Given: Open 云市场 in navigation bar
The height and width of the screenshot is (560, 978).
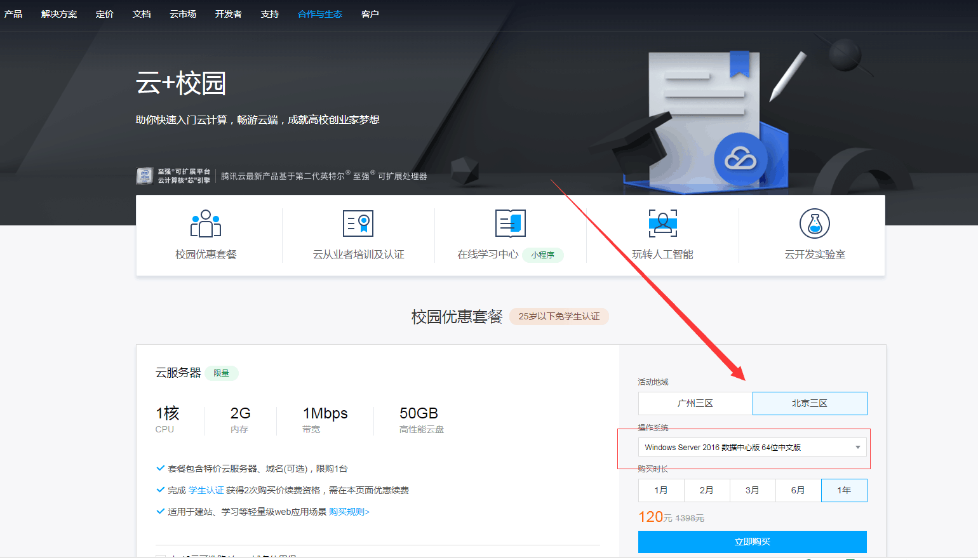Looking at the screenshot, I should click(183, 14).
